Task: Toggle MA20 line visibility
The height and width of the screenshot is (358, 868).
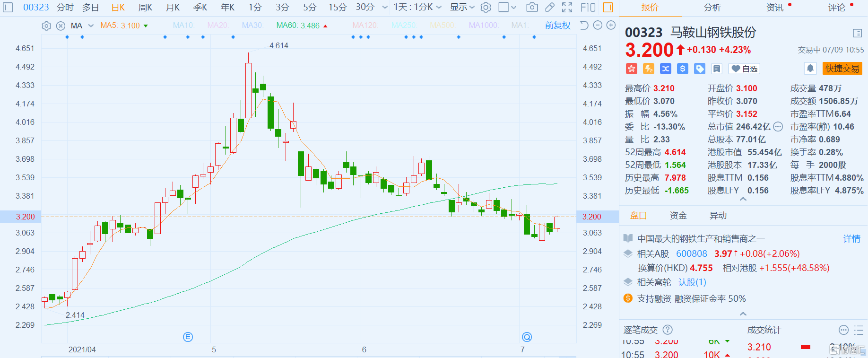Action: 217,25
